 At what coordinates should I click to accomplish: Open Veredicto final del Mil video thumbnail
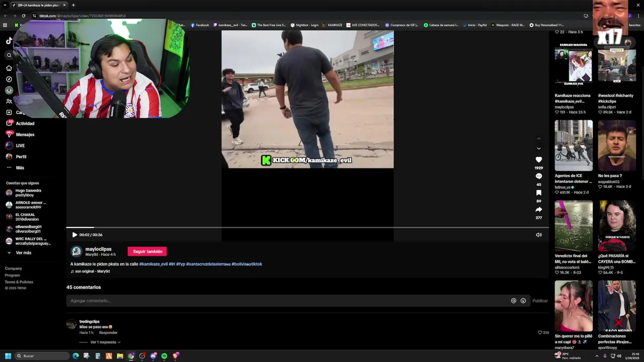574,226
